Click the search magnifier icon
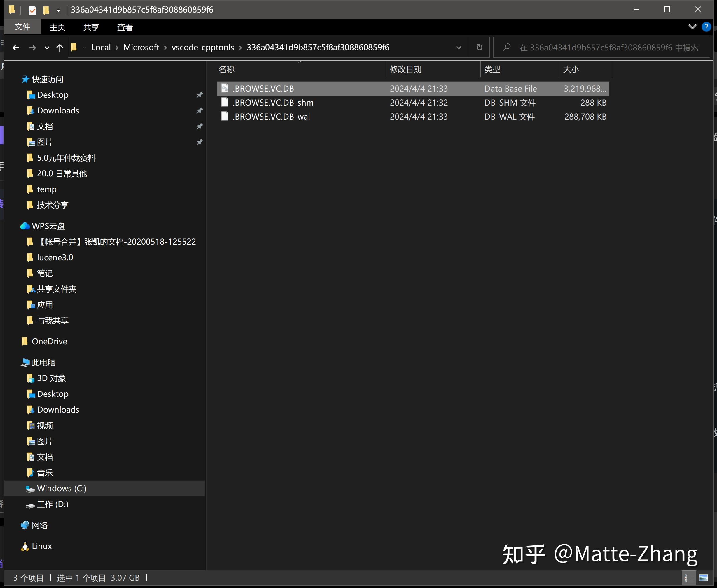Image resolution: width=717 pixels, height=588 pixels. tap(507, 48)
